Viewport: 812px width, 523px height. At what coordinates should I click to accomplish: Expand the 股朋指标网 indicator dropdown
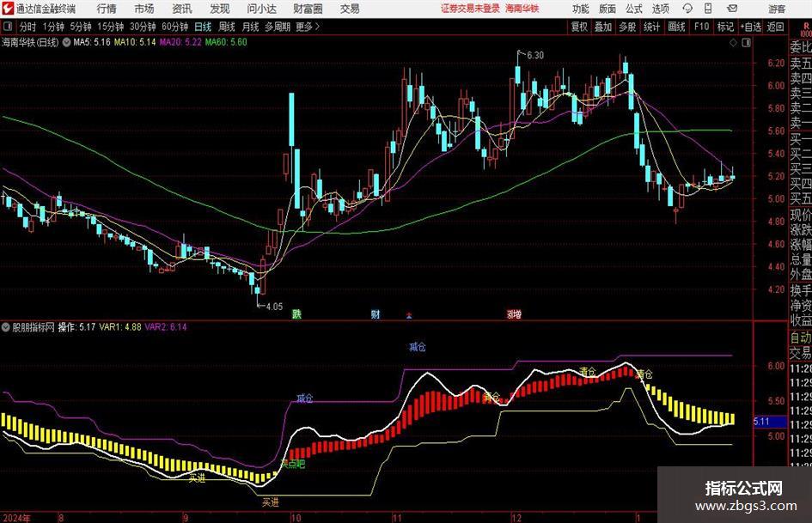[6, 327]
